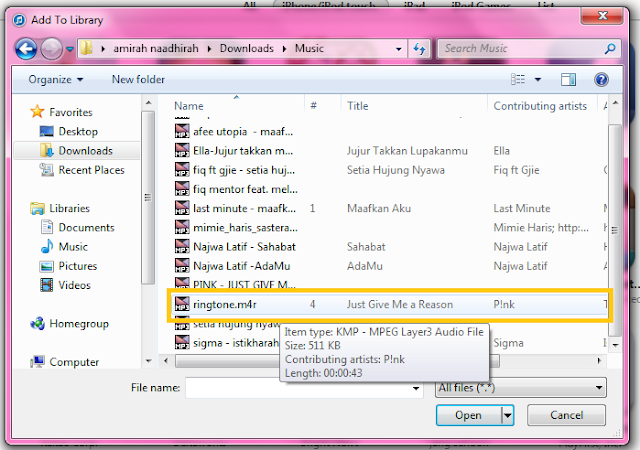Click the New folder button
The image size is (640, 450).
click(138, 80)
